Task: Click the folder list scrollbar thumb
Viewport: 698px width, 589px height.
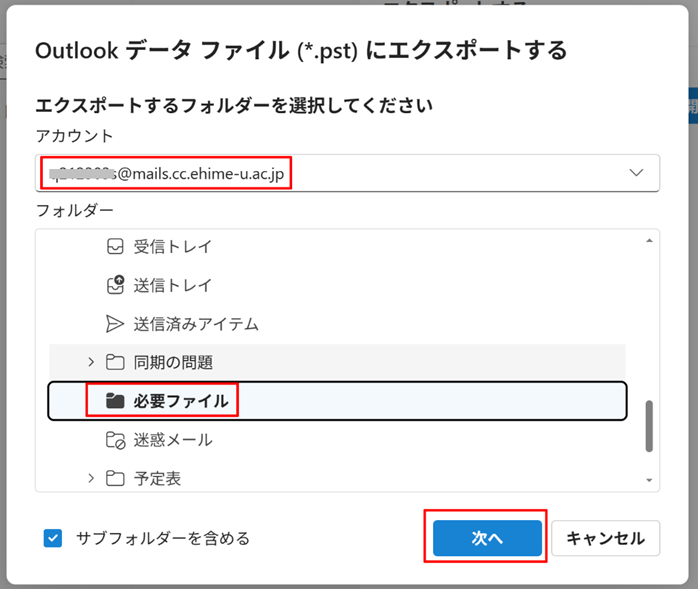Action: click(648, 426)
